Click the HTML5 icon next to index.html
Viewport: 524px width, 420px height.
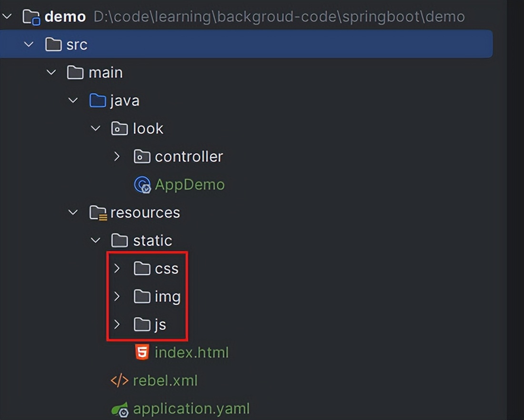pos(141,352)
